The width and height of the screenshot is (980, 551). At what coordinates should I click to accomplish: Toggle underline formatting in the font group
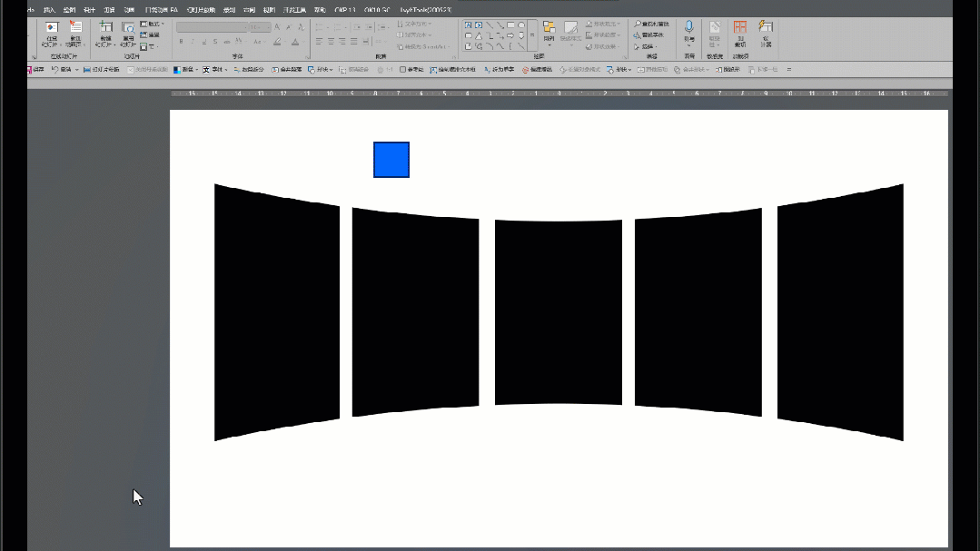pyautogui.click(x=203, y=41)
